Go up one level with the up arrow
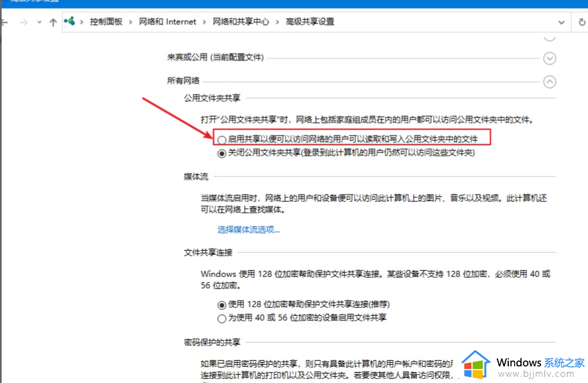 (x=53, y=23)
